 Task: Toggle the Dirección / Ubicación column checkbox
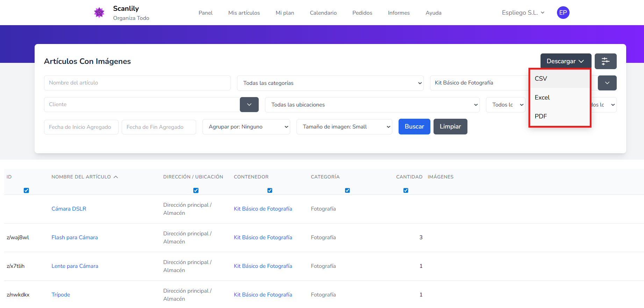(x=196, y=190)
